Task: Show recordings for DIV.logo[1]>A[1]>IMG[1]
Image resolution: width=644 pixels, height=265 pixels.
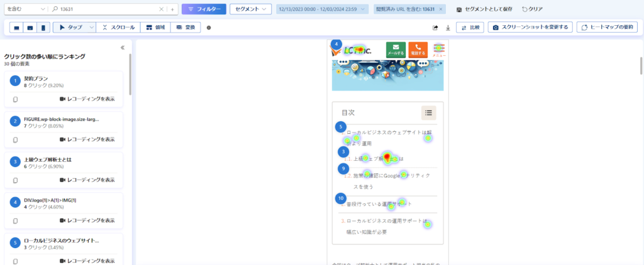Action: coord(87,220)
